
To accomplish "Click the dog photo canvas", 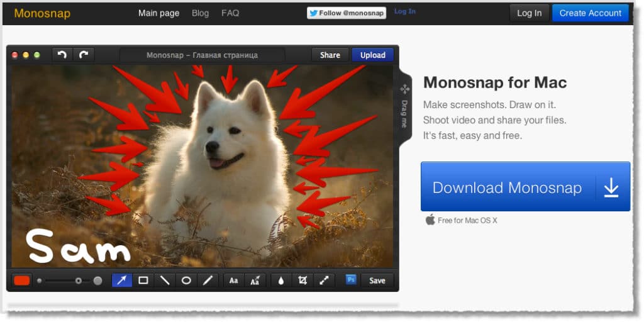I will pyautogui.click(x=202, y=166).
